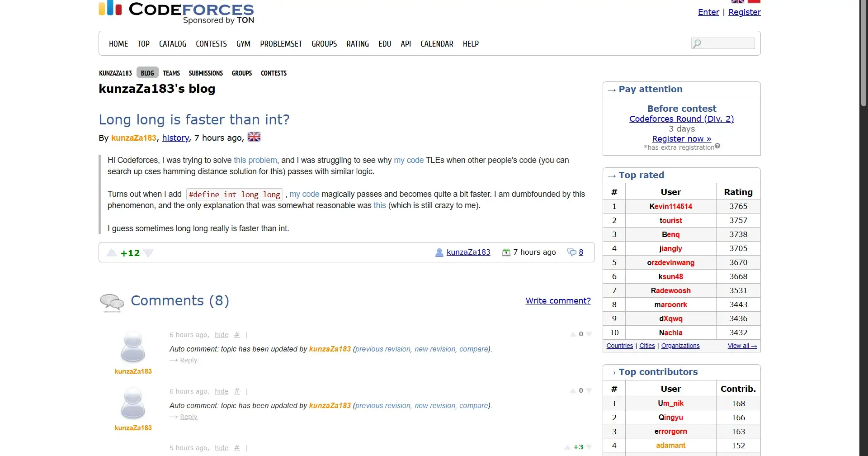Upvote the second auto comment

[573, 391]
